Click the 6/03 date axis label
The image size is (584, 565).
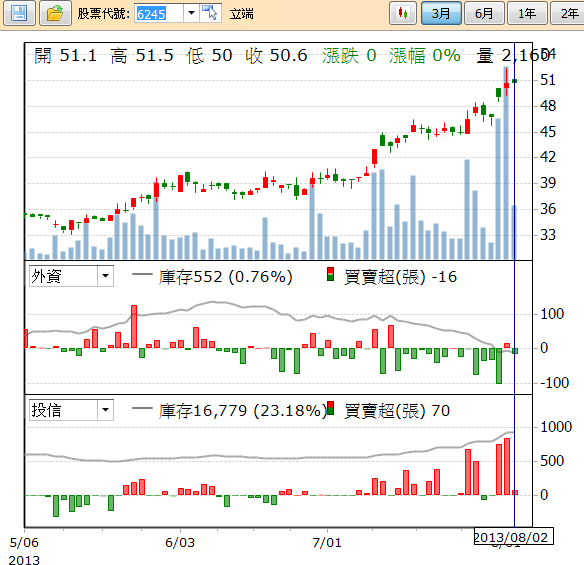pos(180,543)
